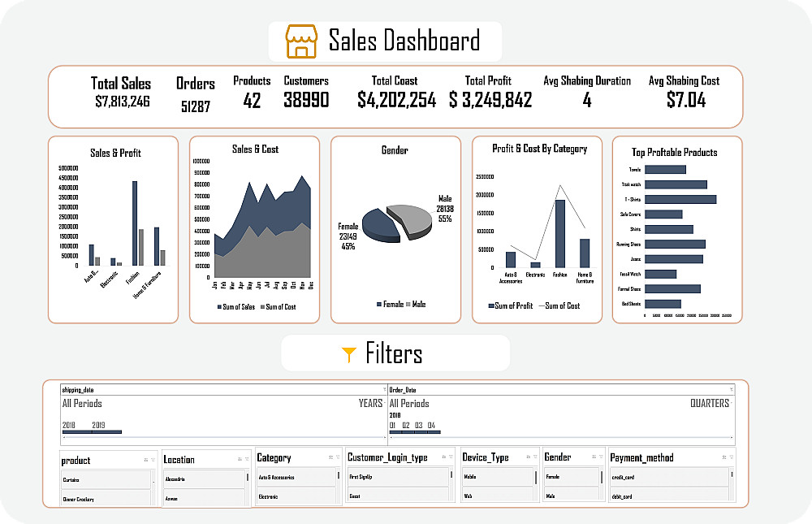Image resolution: width=812 pixels, height=524 pixels.
Task: Clear the Order_Date timeline filter
Action: (732, 389)
